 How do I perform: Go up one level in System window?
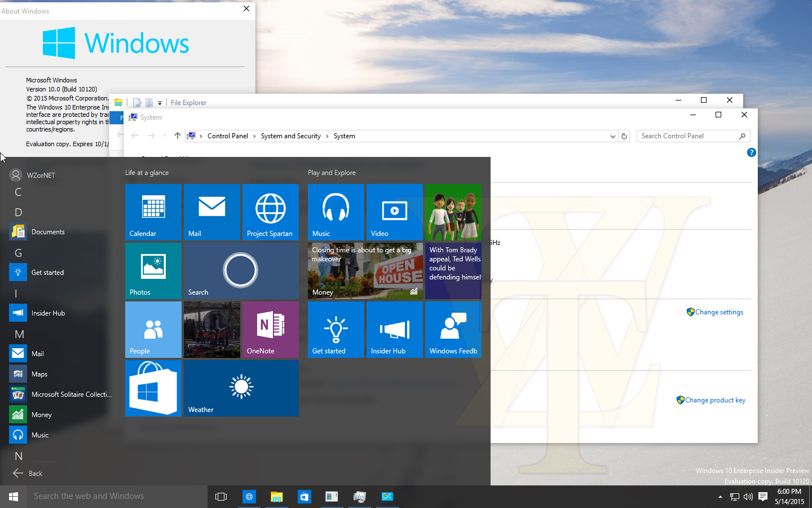[178, 135]
